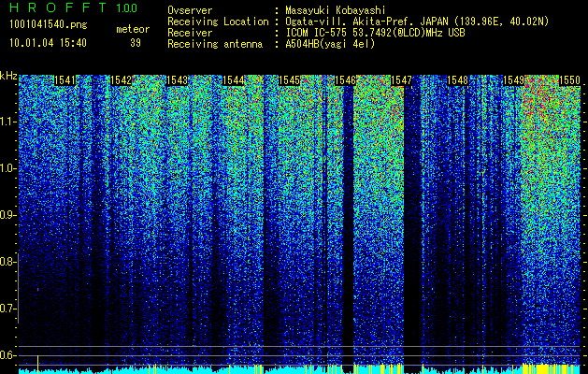Click the 1549 time marker

pyautogui.click(x=513, y=80)
